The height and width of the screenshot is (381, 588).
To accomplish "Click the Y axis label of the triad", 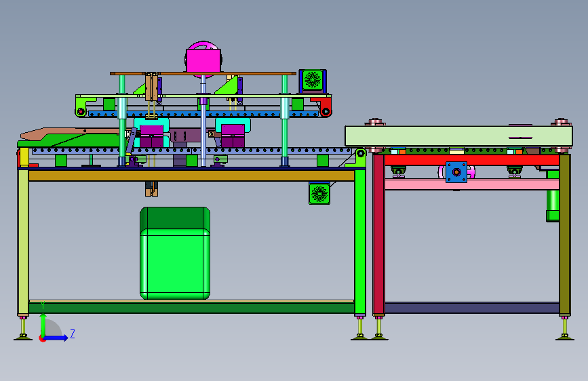I will click(43, 306).
